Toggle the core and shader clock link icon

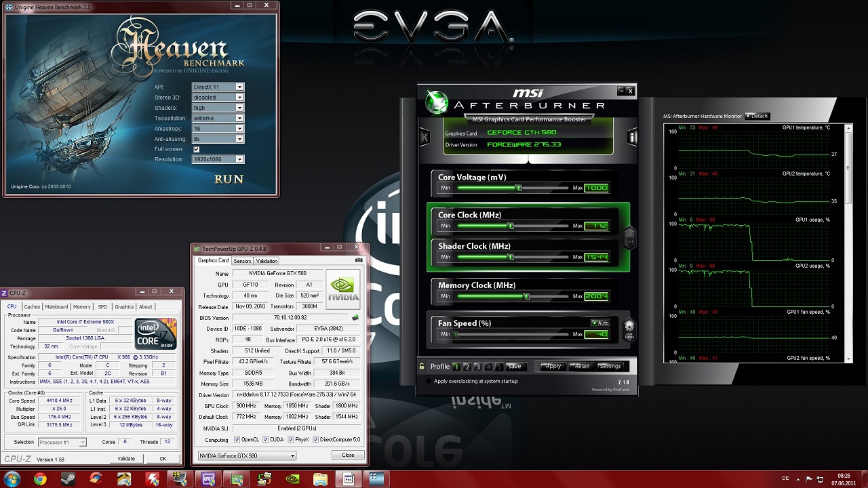click(x=629, y=238)
